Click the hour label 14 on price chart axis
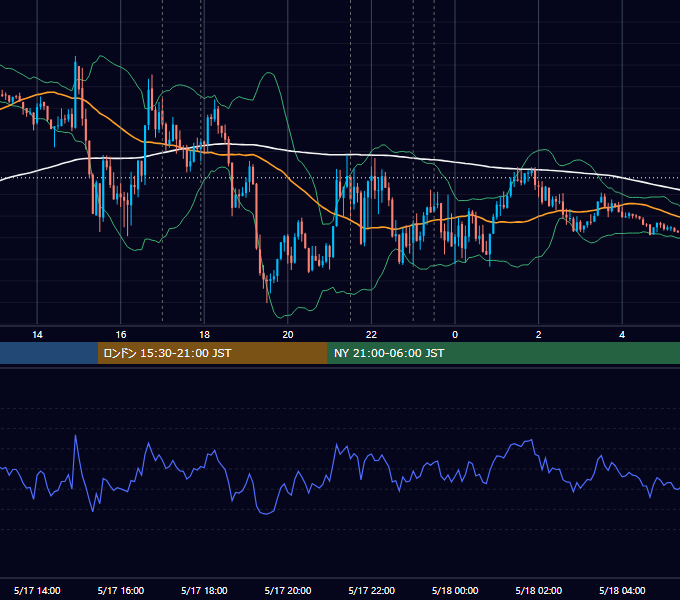680x600 pixels. pos(37,335)
